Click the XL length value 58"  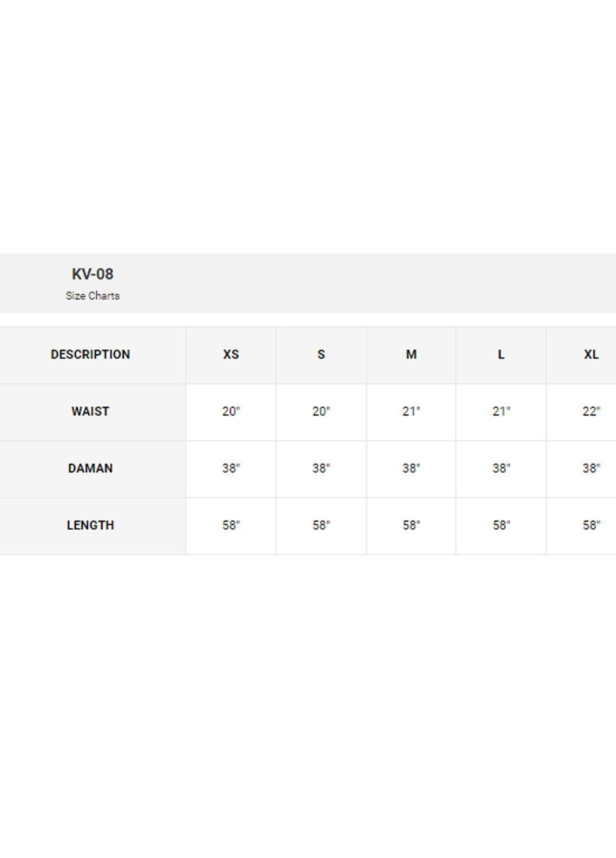point(591,525)
